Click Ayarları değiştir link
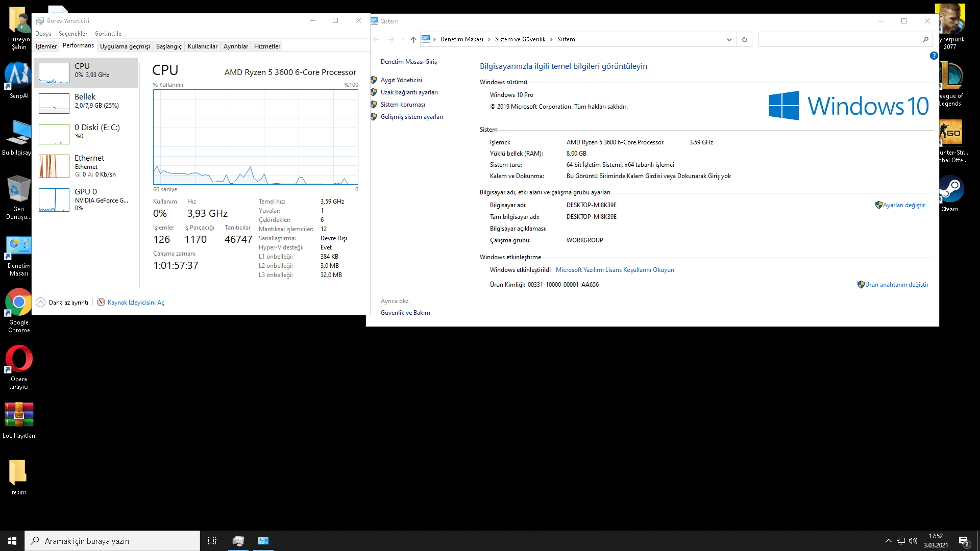 [904, 205]
